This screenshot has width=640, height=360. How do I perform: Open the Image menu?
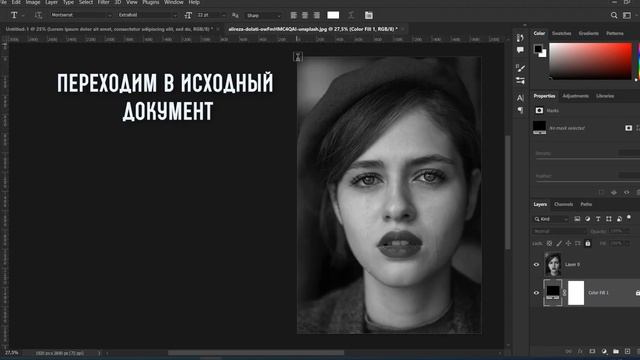point(33,2)
